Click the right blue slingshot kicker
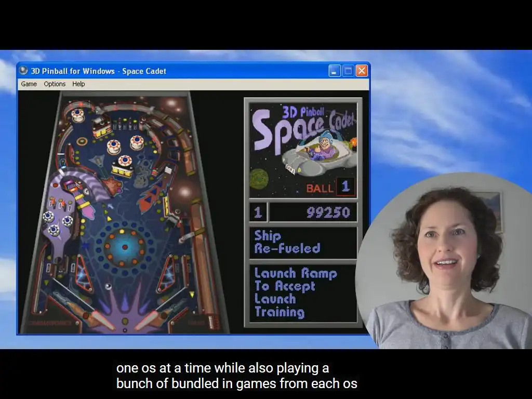532x399 pixels. tap(166, 274)
